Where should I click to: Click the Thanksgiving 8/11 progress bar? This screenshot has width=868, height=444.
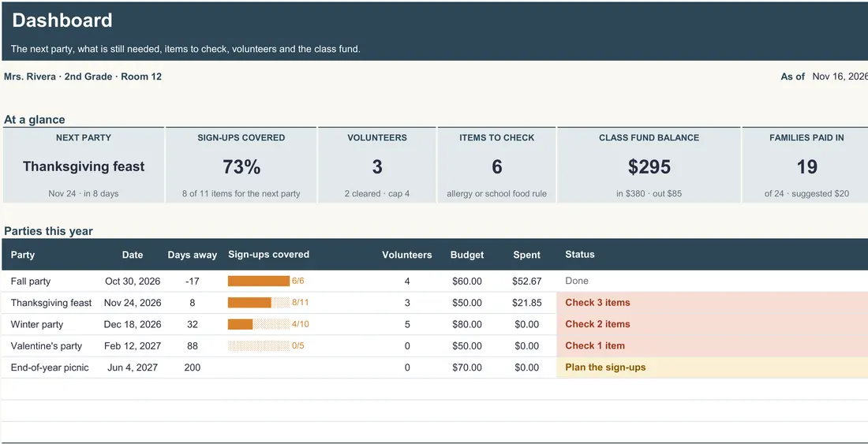[259, 303]
